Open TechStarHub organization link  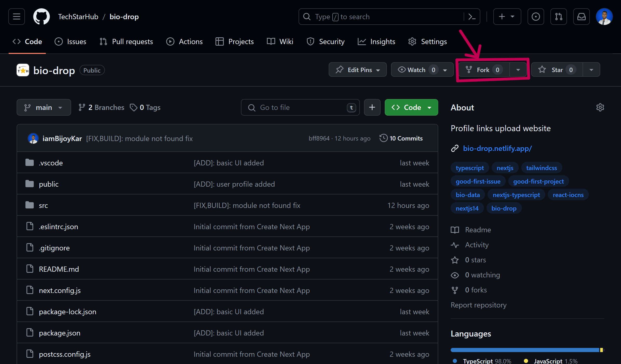(78, 17)
